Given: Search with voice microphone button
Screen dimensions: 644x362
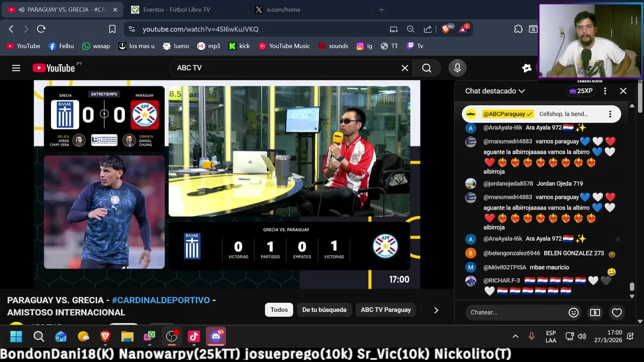Looking at the screenshot, I should coord(457,67).
